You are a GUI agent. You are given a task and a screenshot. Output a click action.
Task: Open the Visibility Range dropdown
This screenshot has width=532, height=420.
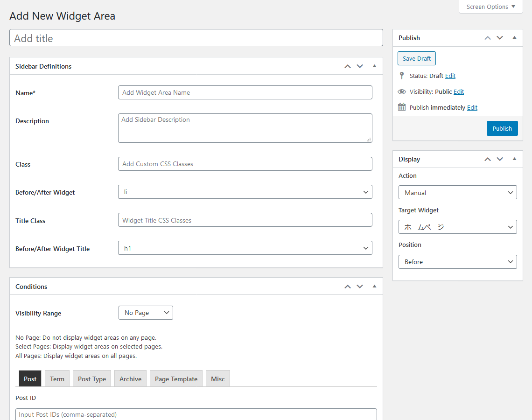coord(146,313)
